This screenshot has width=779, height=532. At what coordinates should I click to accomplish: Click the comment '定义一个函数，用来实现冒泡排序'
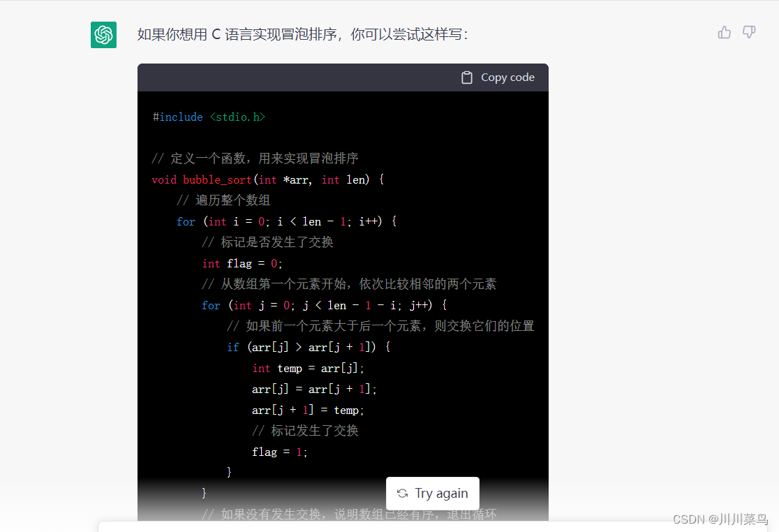(255, 158)
